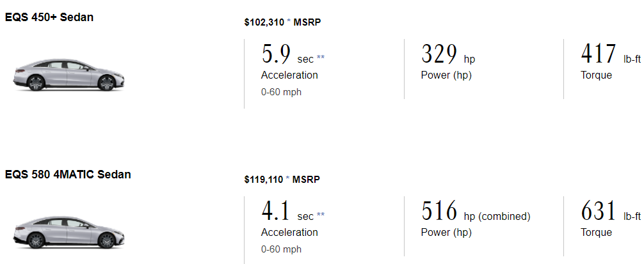
Task: Click the Torque label for EQS 450+
Action: [x=596, y=75]
